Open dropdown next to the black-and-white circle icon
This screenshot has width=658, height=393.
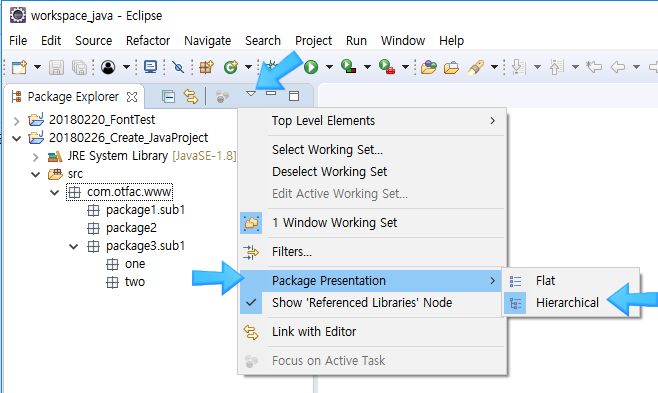(x=126, y=67)
